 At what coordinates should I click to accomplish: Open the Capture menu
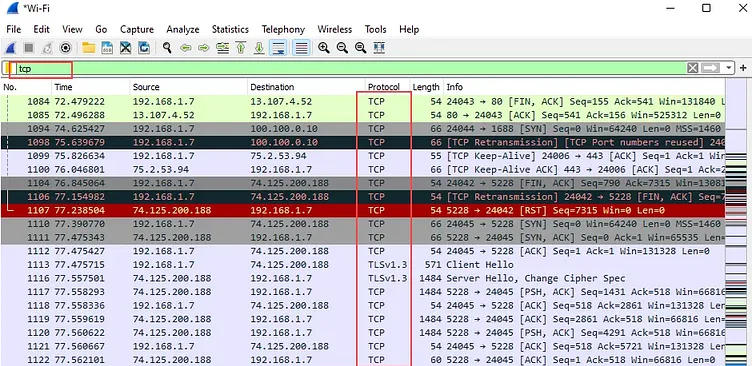(137, 29)
